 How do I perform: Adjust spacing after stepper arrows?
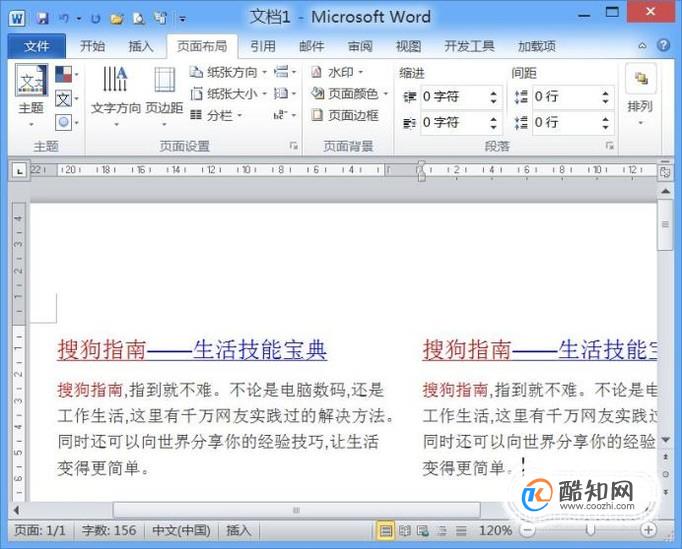coord(605,123)
